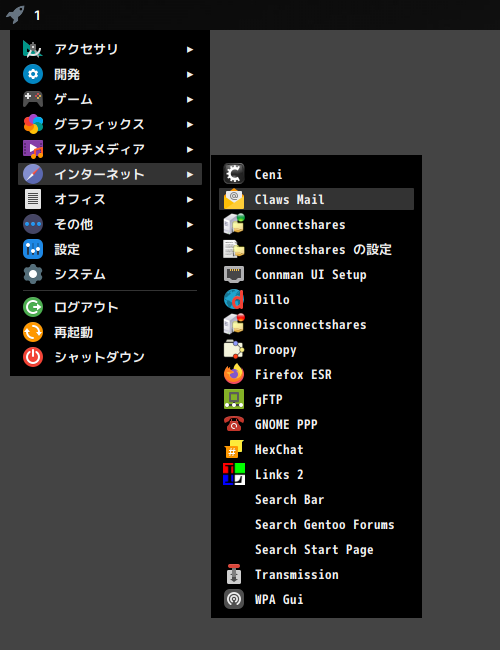The height and width of the screenshot is (650, 500).
Task: Open the Search Bar menu entry
Action: pos(316,500)
